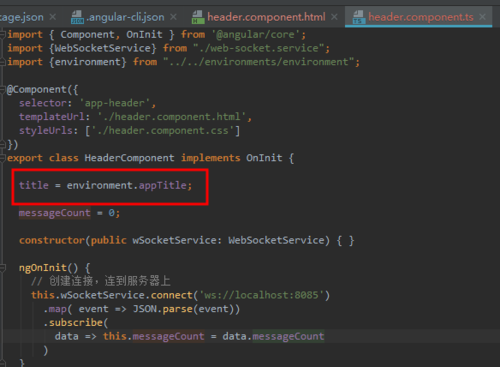This screenshot has height=367, width=500.
Task: Click 'templateUrl' property key
Action: 51,117
